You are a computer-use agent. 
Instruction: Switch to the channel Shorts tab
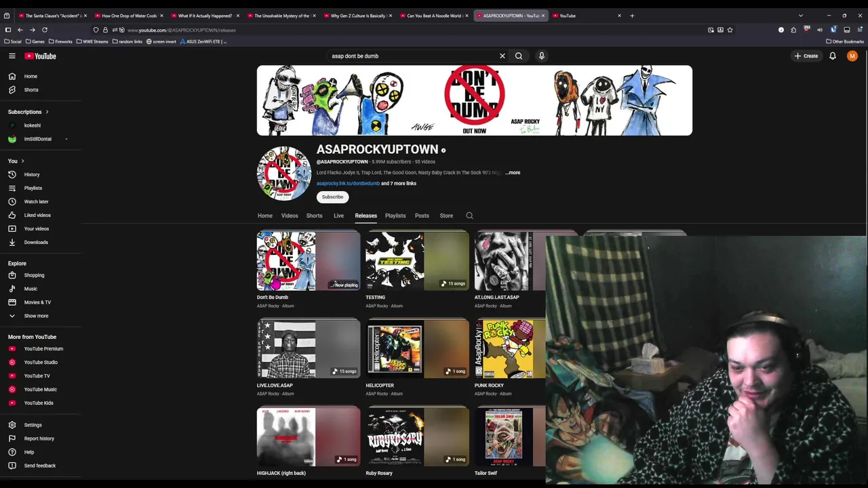point(314,216)
